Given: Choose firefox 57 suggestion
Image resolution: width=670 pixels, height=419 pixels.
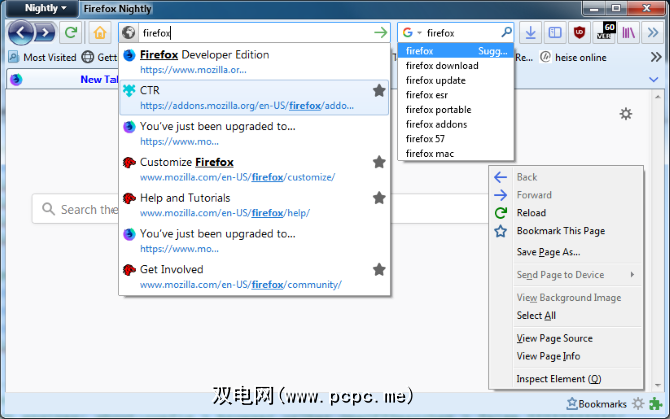Looking at the screenshot, I should pyautogui.click(x=455, y=139).
